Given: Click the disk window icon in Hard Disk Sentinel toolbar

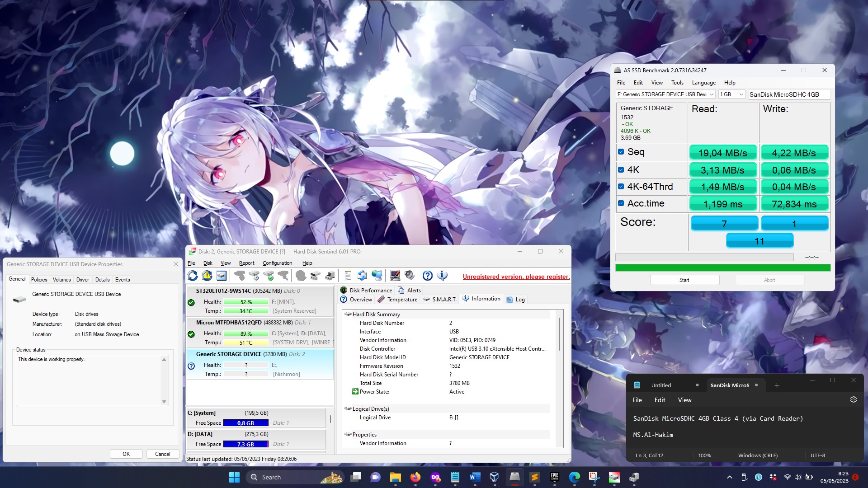Looking at the screenshot, I should click(222, 275).
